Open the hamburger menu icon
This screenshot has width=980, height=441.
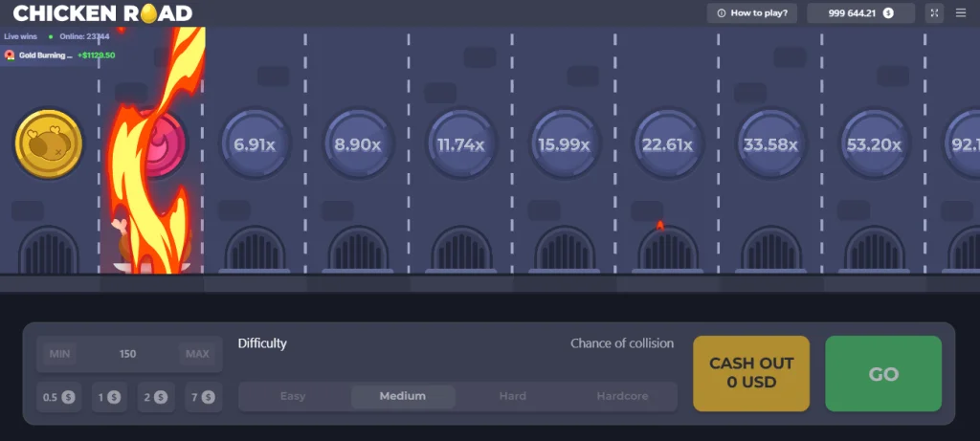(x=961, y=13)
